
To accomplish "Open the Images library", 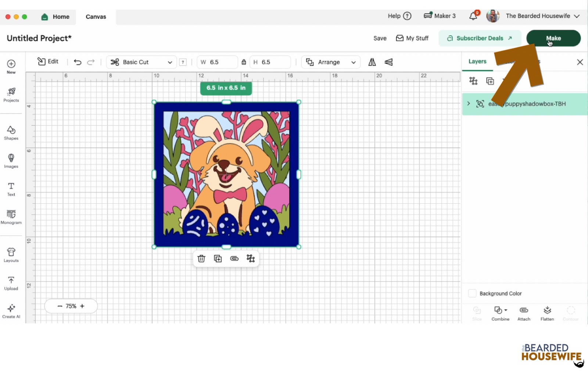I will [x=11, y=161].
